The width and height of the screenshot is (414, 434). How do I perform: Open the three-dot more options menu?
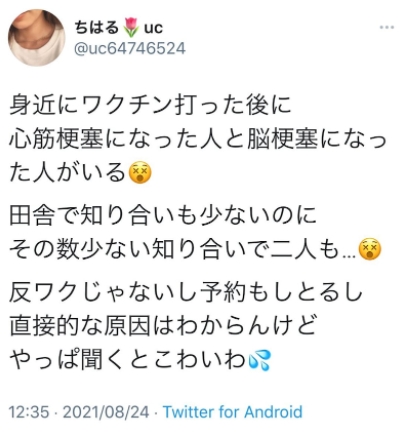[x=387, y=27]
